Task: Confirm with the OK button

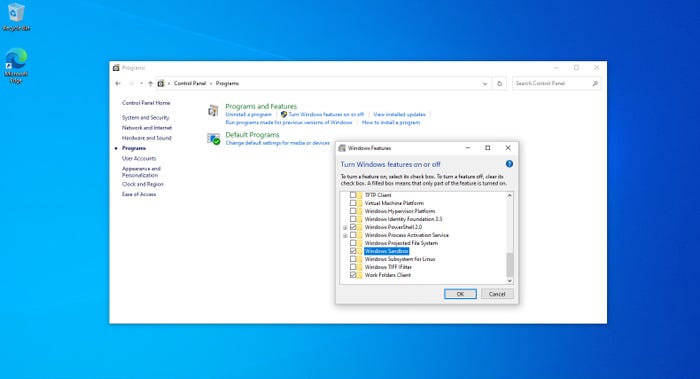Action: [x=460, y=294]
